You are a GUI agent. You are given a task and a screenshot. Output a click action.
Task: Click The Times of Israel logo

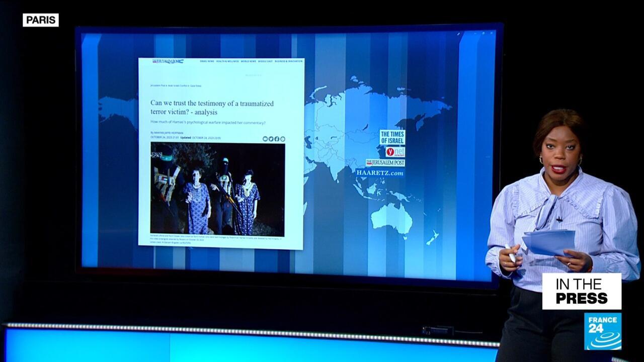[x=392, y=137]
